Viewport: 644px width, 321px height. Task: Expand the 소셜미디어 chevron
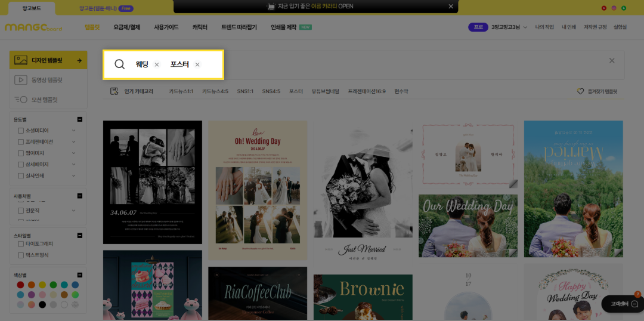tap(73, 130)
